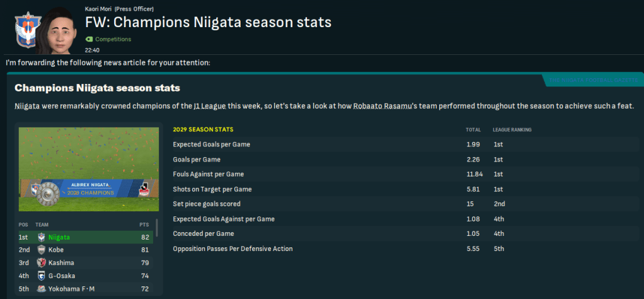Image resolution: width=644 pixels, height=299 pixels.
Task: Open the underlined Niigata link in article
Action: tap(27, 105)
